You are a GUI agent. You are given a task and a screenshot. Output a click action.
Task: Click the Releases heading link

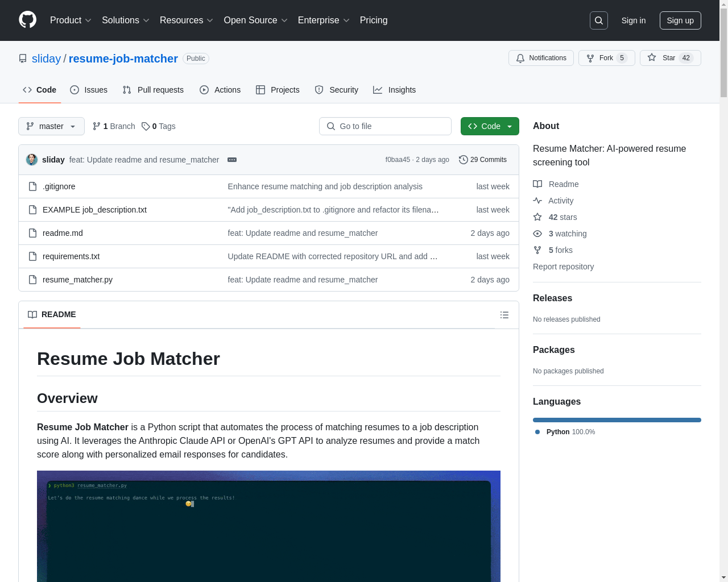(552, 298)
